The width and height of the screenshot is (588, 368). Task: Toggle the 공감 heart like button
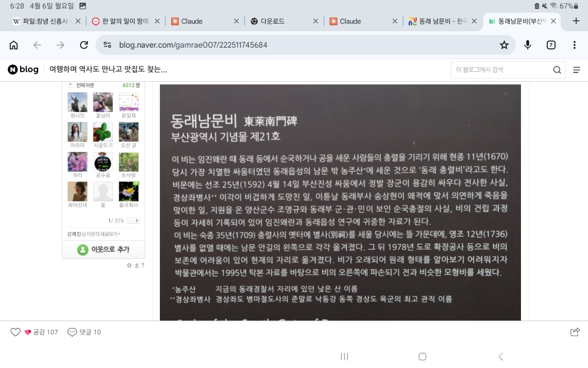click(16, 332)
